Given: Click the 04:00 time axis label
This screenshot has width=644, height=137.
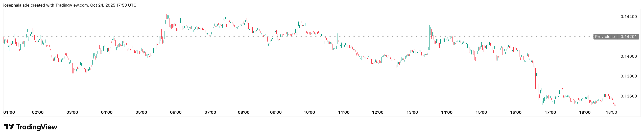Looking at the screenshot, I should pos(107,112).
